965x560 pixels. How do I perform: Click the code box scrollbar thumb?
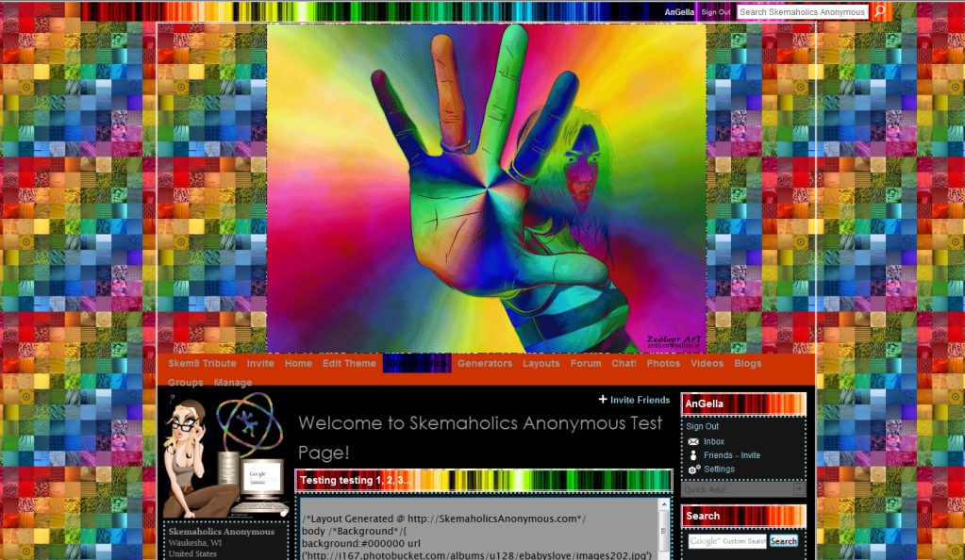point(663,531)
